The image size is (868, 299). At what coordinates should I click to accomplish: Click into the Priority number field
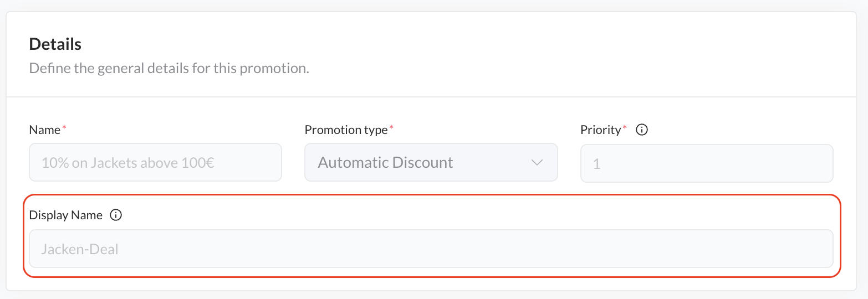pyautogui.click(x=706, y=164)
